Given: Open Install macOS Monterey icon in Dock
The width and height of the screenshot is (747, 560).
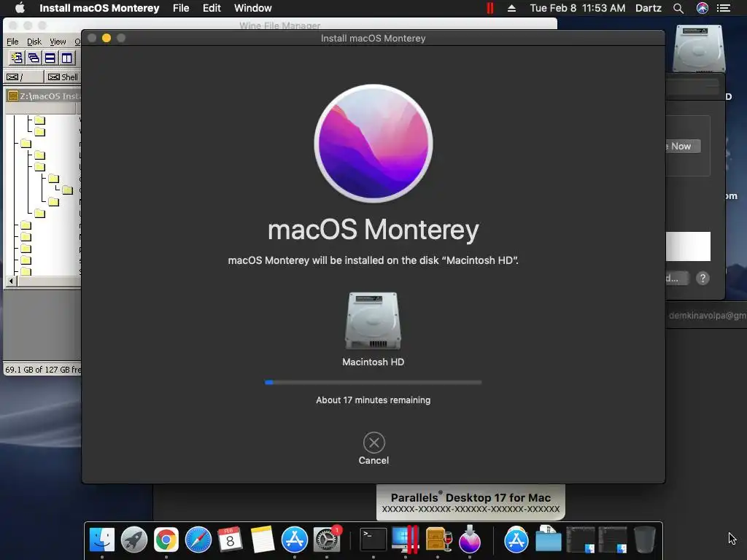Looking at the screenshot, I should point(470,540).
